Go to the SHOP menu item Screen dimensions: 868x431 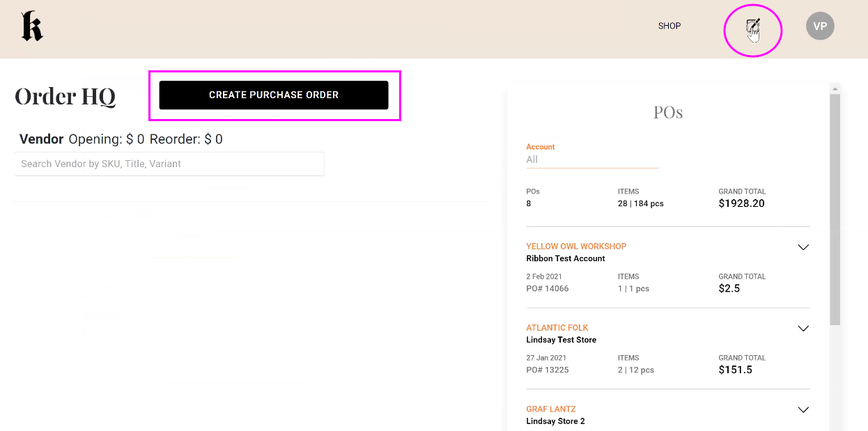(x=669, y=26)
